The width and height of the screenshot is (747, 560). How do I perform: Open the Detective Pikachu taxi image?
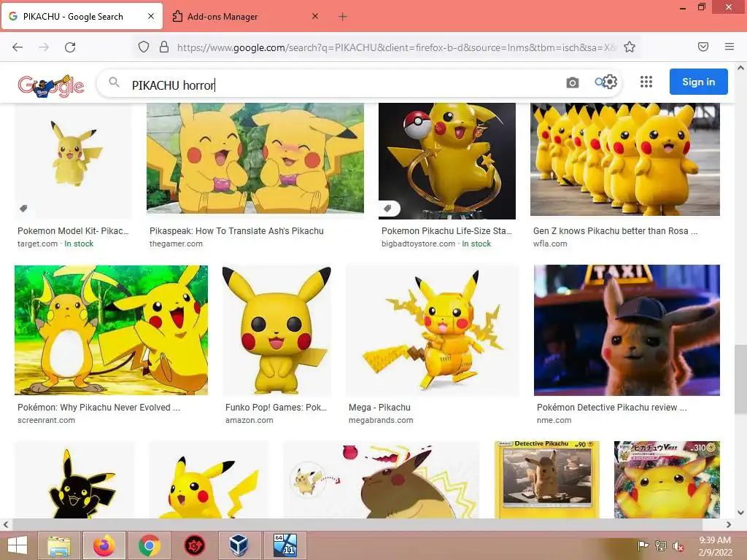pyautogui.click(x=627, y=330)
